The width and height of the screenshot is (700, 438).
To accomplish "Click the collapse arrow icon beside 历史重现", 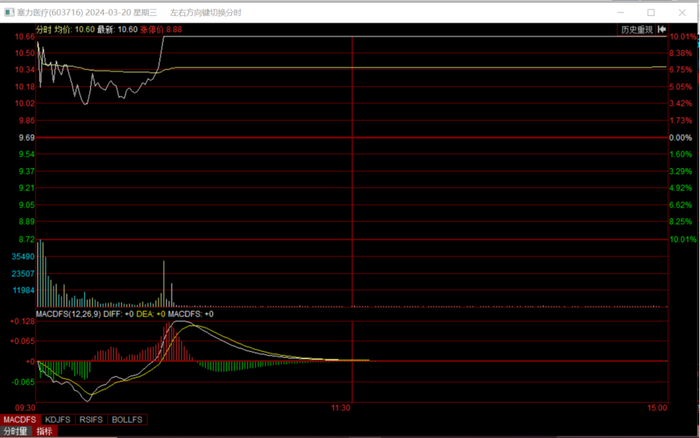I will point(661,30).
